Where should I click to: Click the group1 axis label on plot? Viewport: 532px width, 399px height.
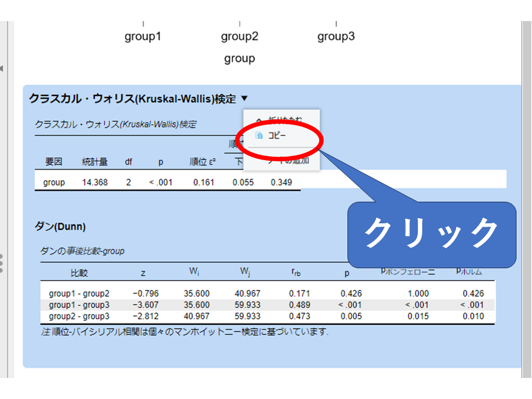(143, 37)
